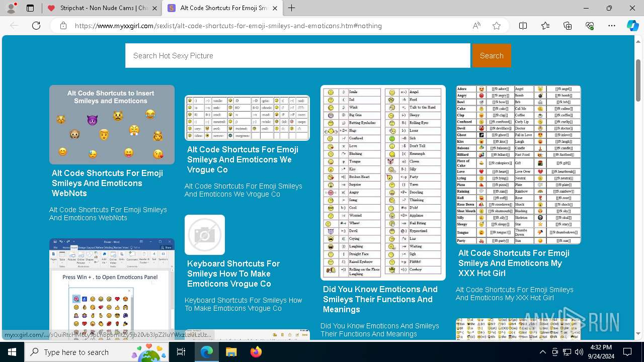The height and width of the screenshot is (362, 644).
Task: Launch Firefox from the taskbar
Action: point(256,352)
